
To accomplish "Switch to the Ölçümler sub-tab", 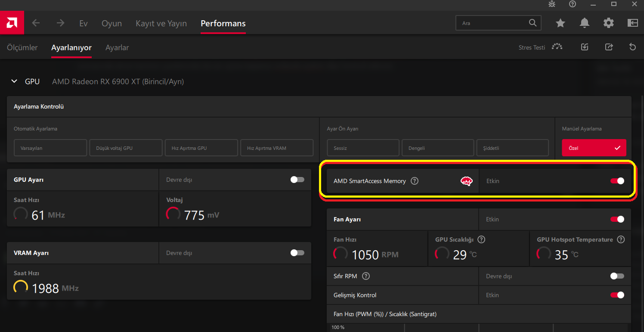I will (x=22, y=47).
